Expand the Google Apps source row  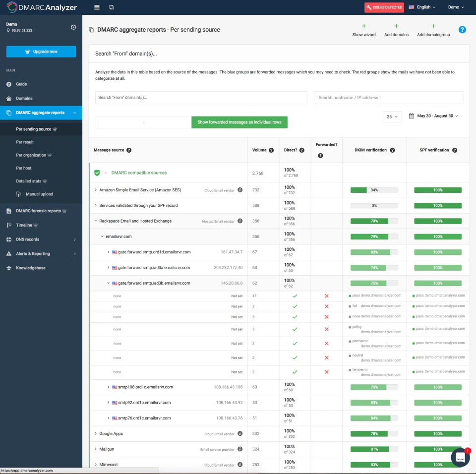click(96, 434)
